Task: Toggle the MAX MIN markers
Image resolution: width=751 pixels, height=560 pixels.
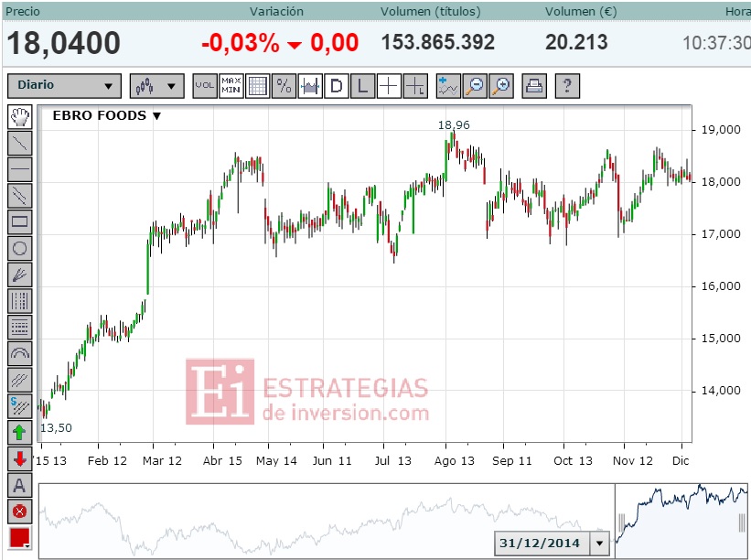Action: (x=231, y=86)
